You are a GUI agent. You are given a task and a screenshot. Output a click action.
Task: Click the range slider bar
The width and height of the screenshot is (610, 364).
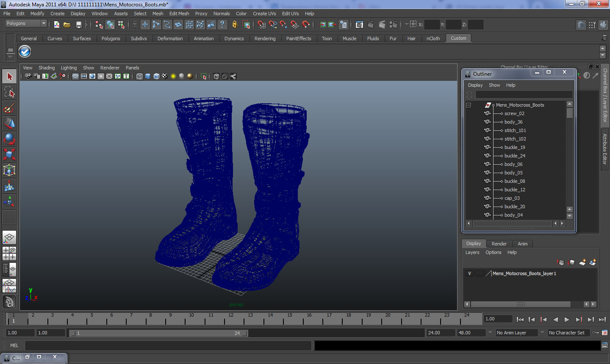tap(159, 333)
